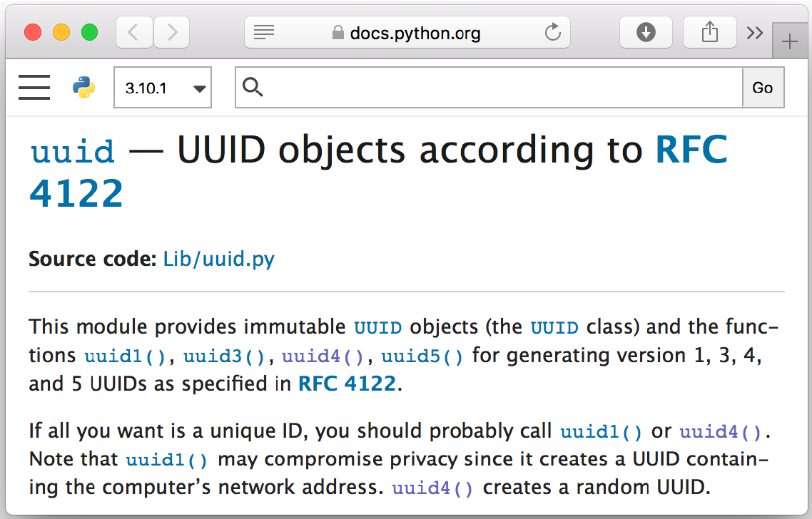
Task: Open the 3.10.1 version dropdown
Action: (163, 88)
